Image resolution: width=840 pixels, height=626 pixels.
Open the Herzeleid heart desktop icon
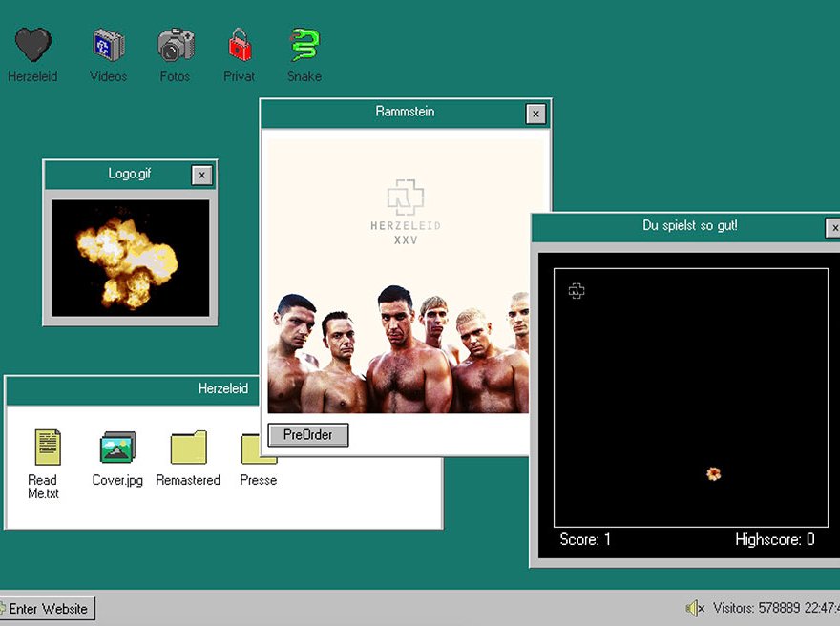coord(33,44)
